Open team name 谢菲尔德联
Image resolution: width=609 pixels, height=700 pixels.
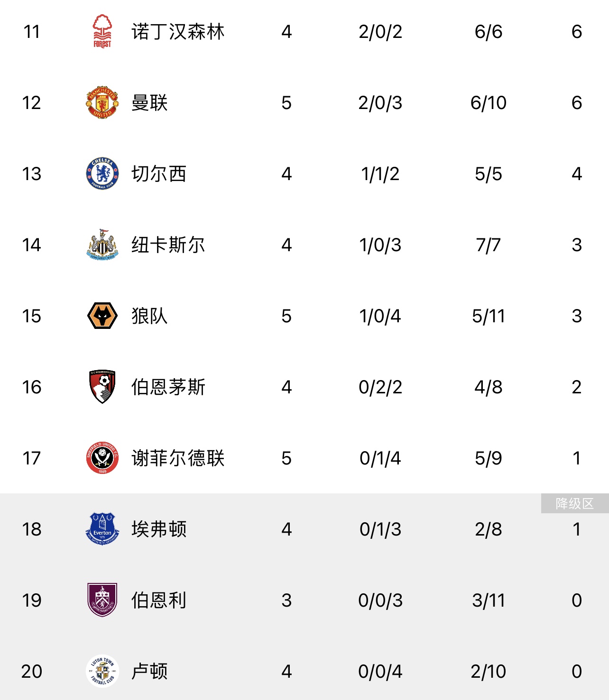pos(178,458)
